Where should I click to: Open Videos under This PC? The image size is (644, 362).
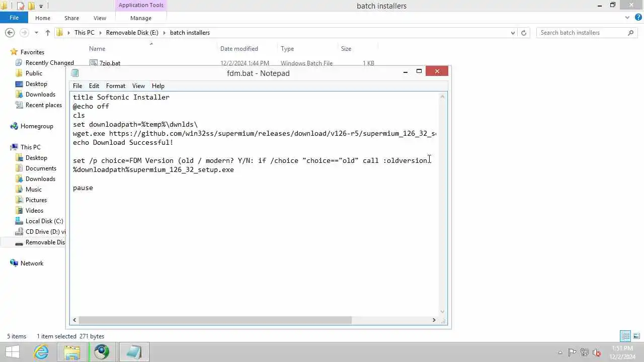(x=34, y=211)
